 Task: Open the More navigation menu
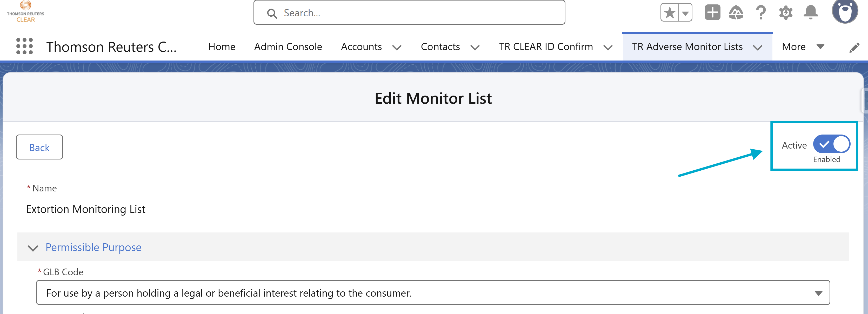[x=803, y=46]
